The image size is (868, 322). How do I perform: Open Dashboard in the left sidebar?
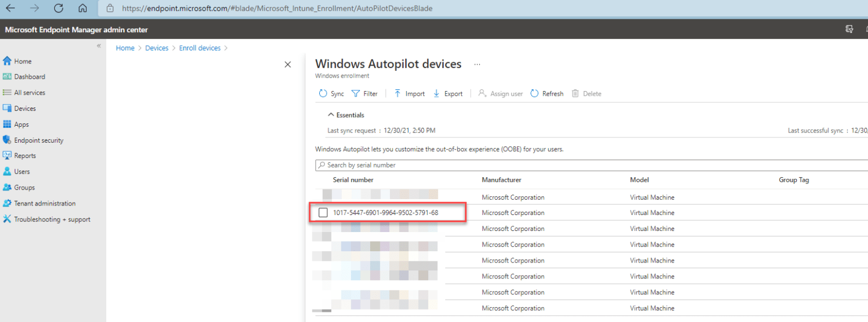[x=29, y=76]
